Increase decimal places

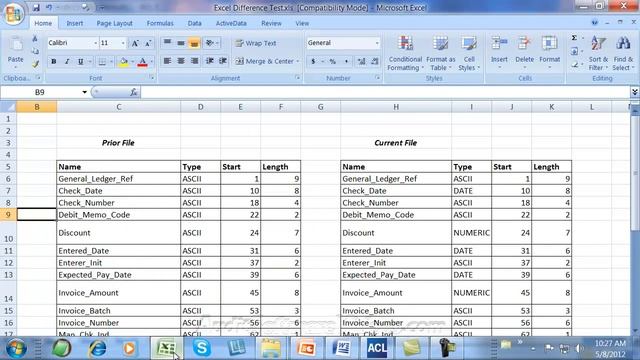tap(361, 62)
